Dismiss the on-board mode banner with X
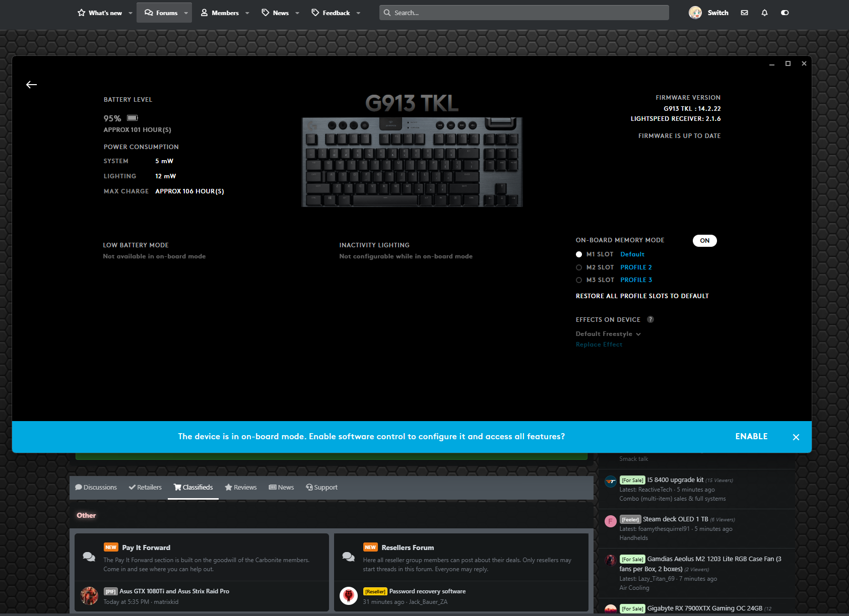 pos(796,437)
